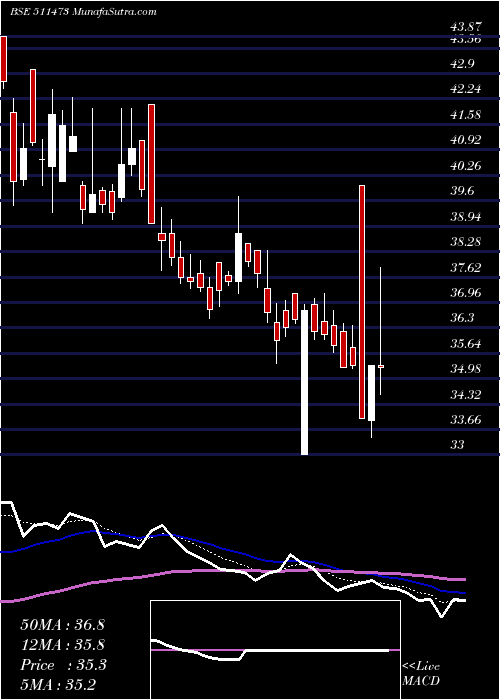Click the 35.64 price axis label
The image size is (500, 700).
click(x=467, y=344)
